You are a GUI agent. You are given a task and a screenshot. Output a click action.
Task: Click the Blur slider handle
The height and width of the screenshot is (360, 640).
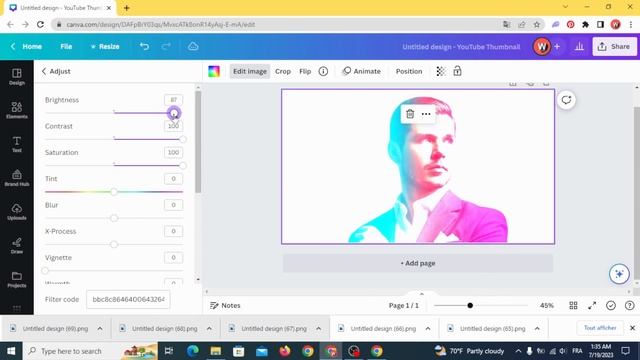[114, 218]
